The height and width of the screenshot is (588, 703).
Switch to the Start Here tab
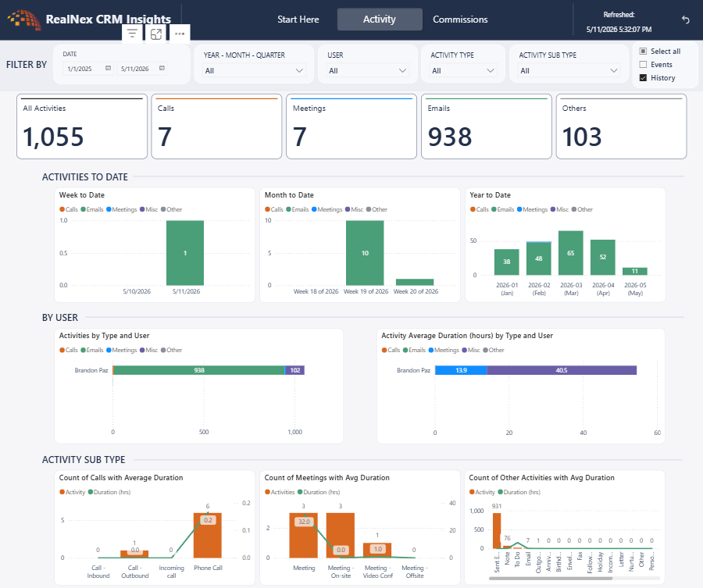coord(298,20)
